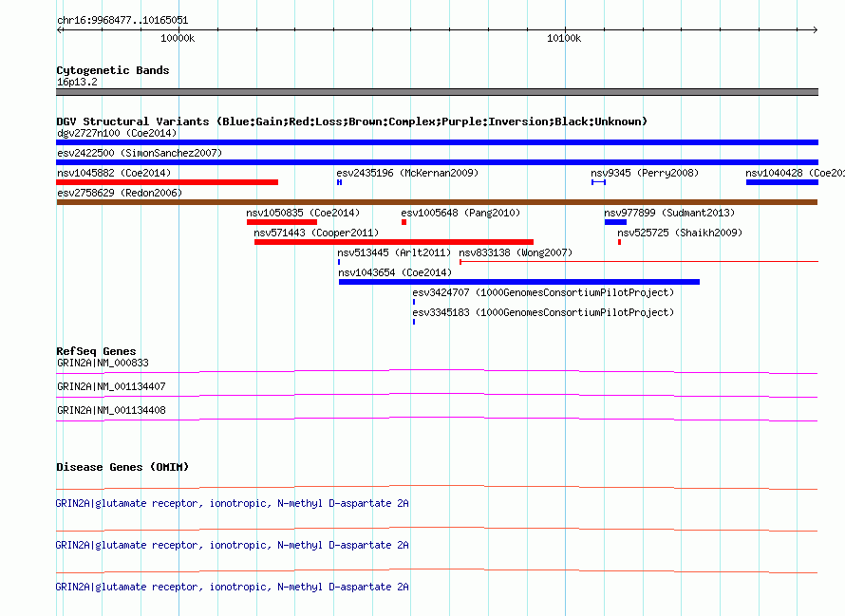Click the Cytogenetic Bands track title

[x=113, y=70]
